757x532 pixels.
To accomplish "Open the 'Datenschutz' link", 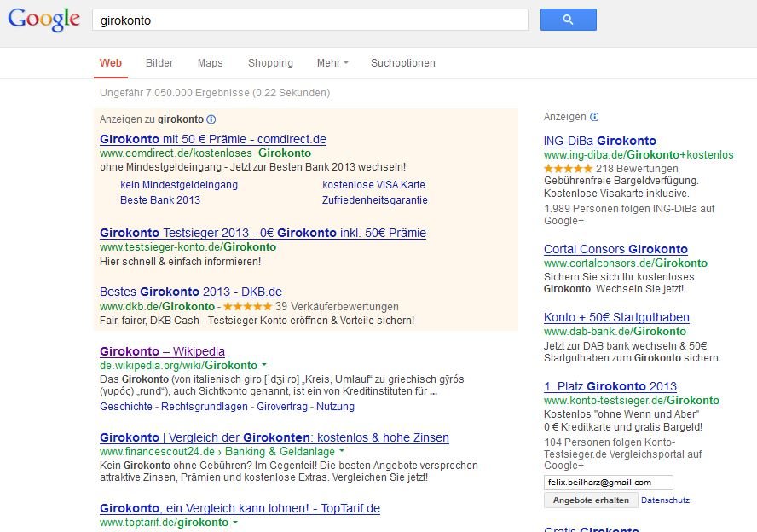I will (x=665, y=500).
